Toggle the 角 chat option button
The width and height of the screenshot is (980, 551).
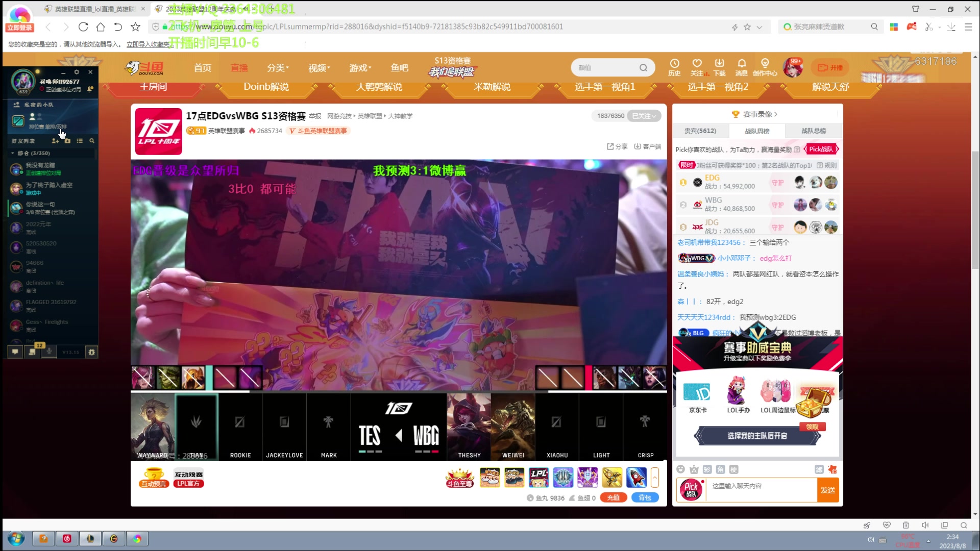tap(720, 469)
